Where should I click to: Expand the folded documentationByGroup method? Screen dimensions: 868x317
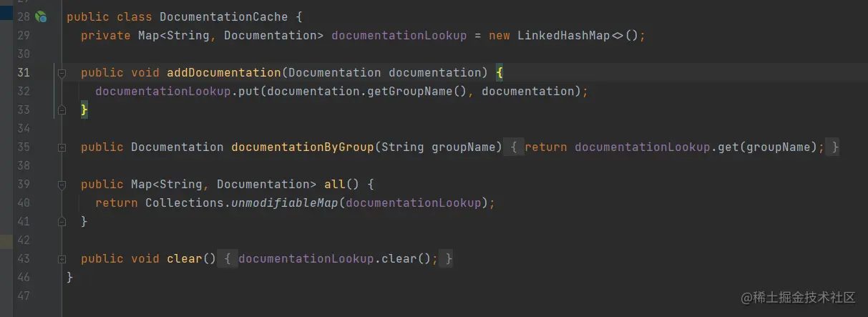pyautogui.click(x=62, y=147)
